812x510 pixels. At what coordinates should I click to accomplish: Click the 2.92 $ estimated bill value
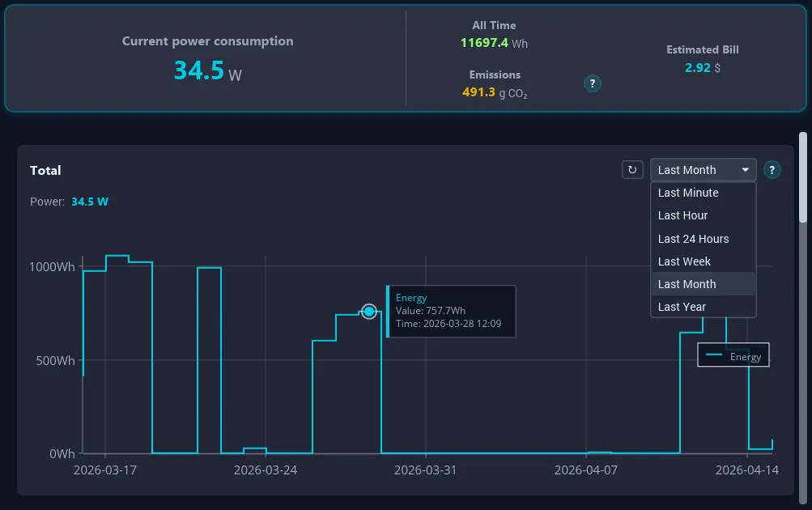(x=702, y=68)
